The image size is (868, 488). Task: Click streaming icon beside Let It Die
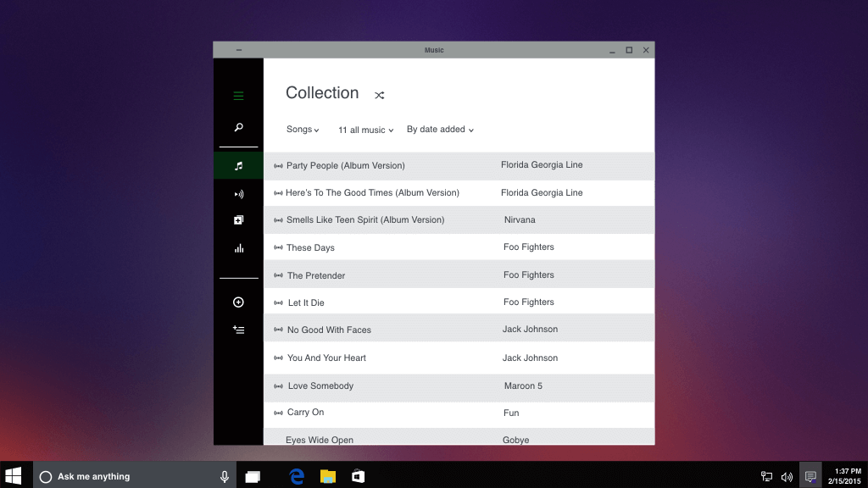pyautogui.click(x=278, y=302)
